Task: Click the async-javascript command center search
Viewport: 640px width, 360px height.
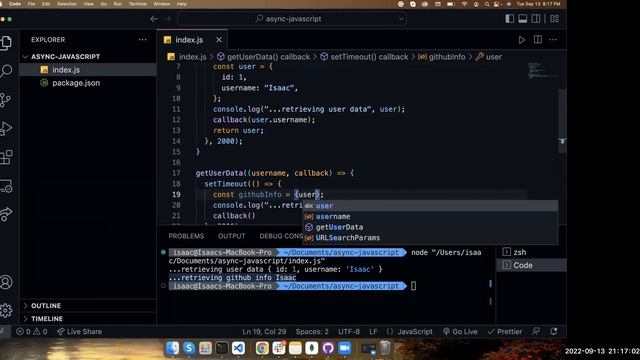Action: 292,19
